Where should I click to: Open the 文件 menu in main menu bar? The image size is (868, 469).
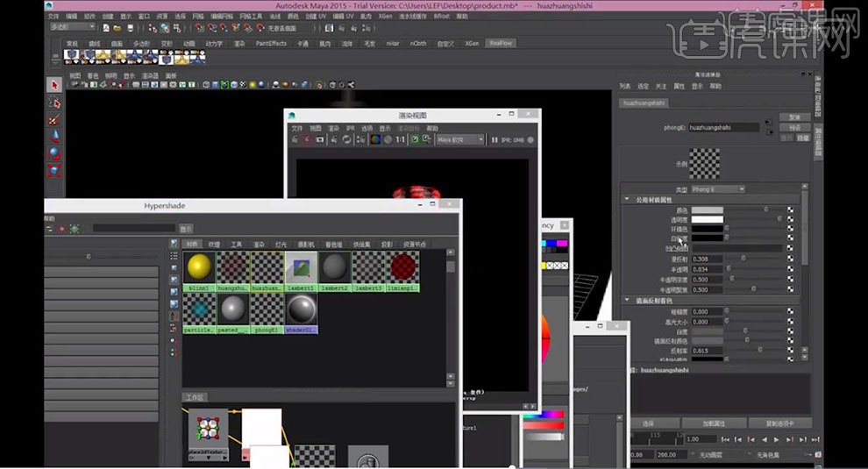(53, 17)
